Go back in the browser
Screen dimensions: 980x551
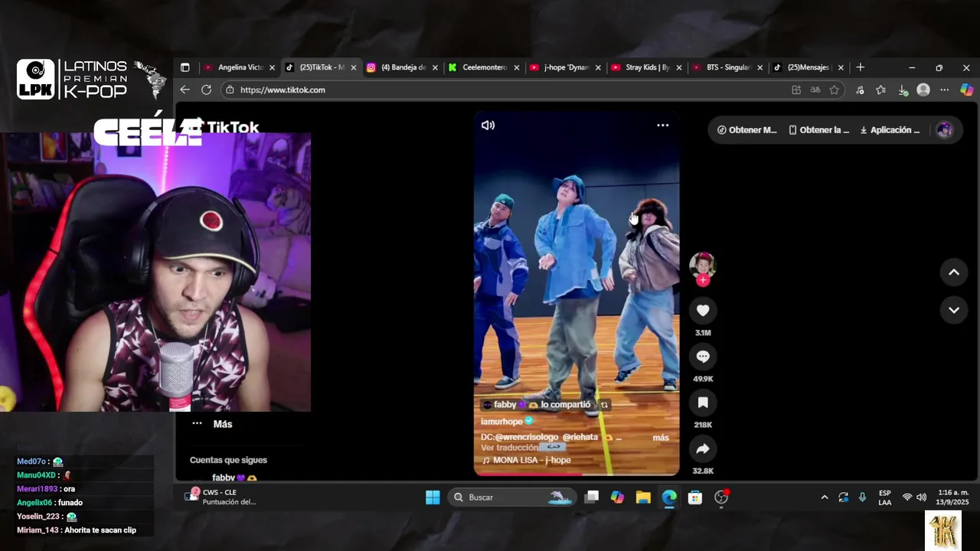coord(185,90)
